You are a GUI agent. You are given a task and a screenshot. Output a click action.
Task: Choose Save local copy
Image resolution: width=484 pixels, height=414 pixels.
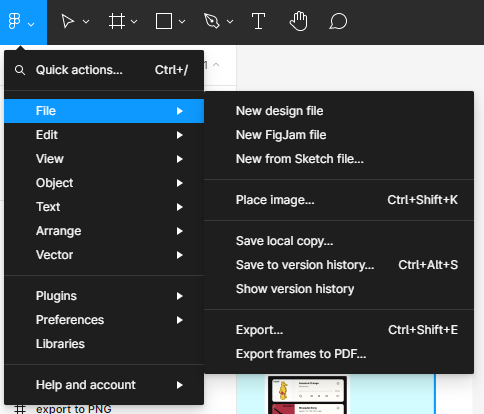tap(339, 241)
